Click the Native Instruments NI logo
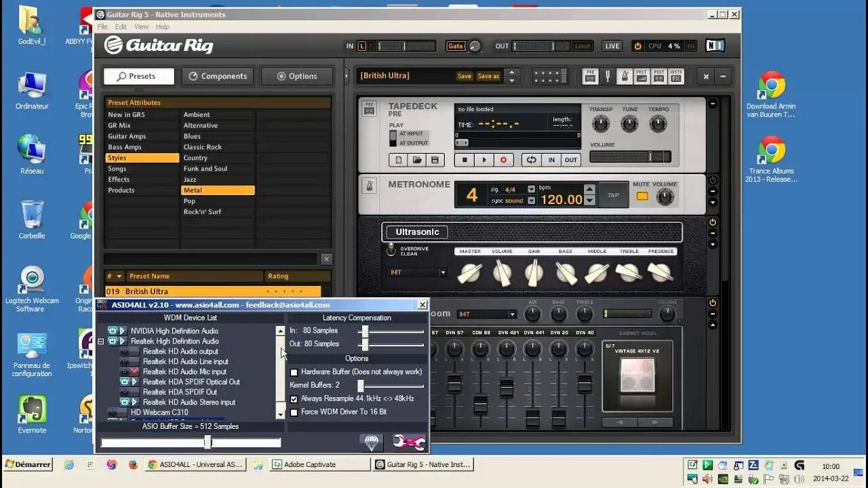This screenshot has width=868, height=488. pos(715,46)
